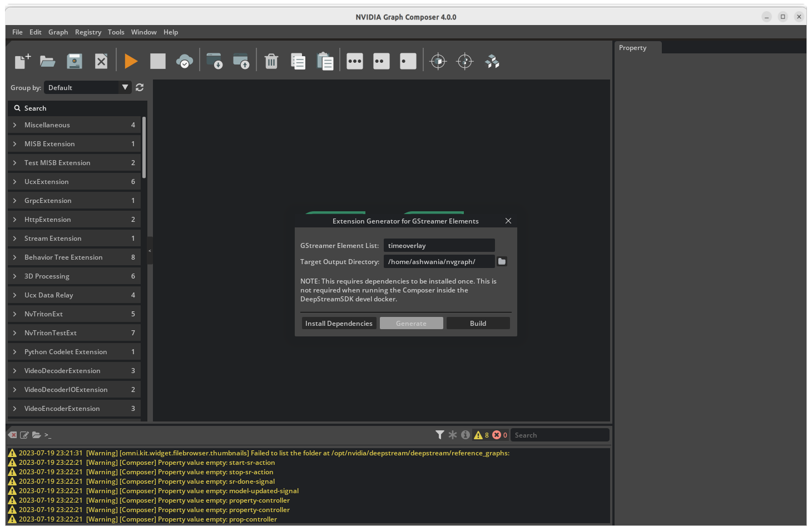Open the Help menu
The height and width of the screenshot is (531, 812).
(171, 32)
